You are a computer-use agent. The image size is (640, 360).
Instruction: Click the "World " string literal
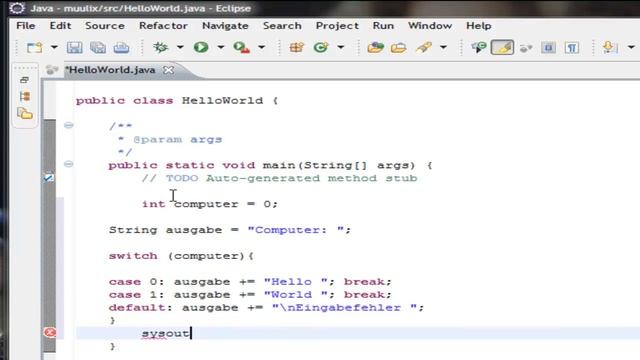click(x=296, y=295)
